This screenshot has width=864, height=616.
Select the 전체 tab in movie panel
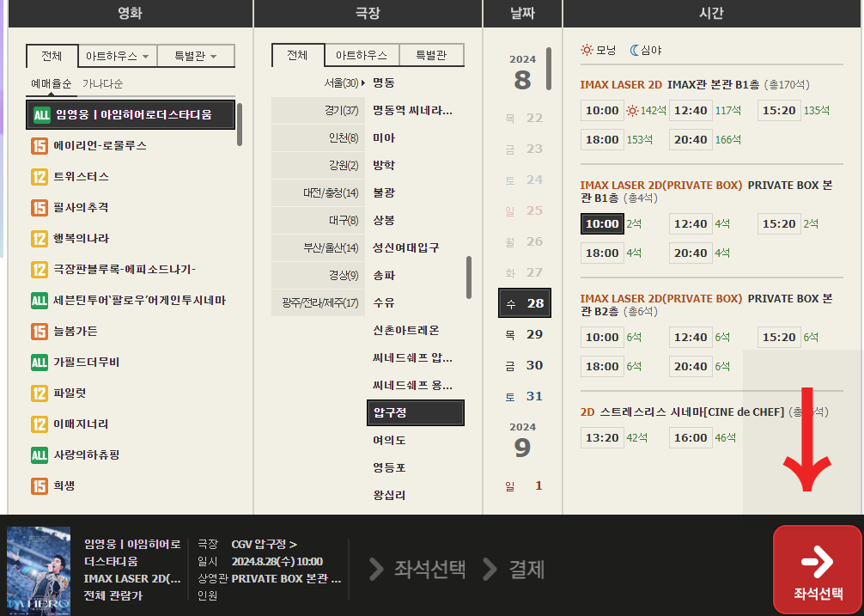(x=52, y=56)
